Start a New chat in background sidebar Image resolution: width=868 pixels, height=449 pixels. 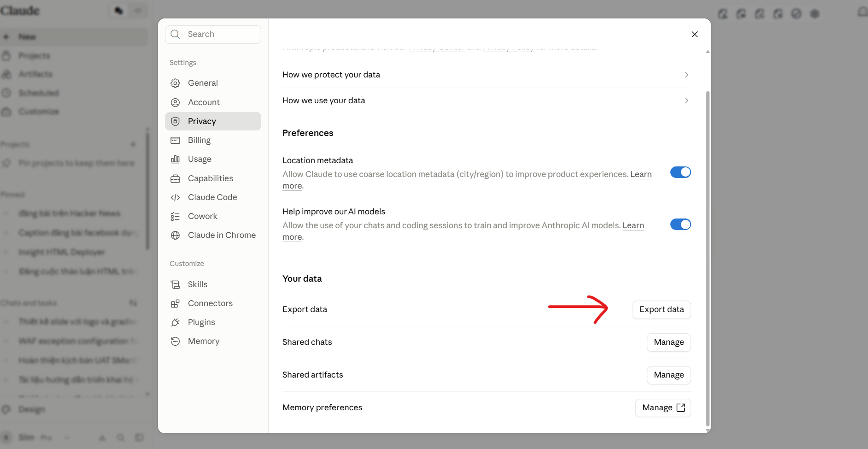tap(74, 36)
